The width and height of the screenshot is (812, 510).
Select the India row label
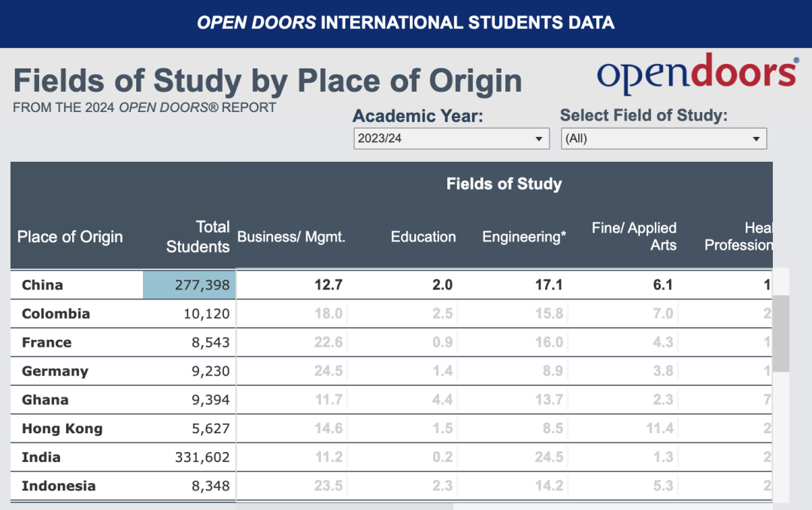[x=41, y=457]
